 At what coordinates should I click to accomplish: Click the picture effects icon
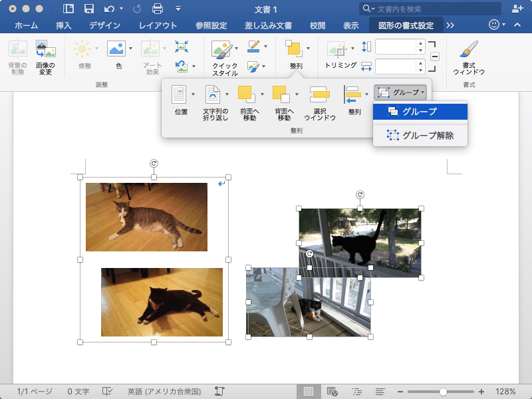click(x=254, y=66)
